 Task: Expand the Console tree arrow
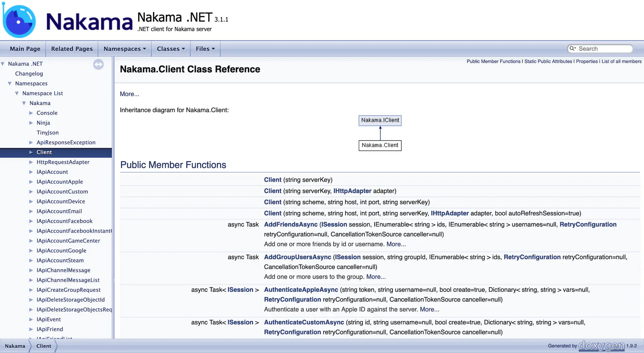tap(31, 113)
